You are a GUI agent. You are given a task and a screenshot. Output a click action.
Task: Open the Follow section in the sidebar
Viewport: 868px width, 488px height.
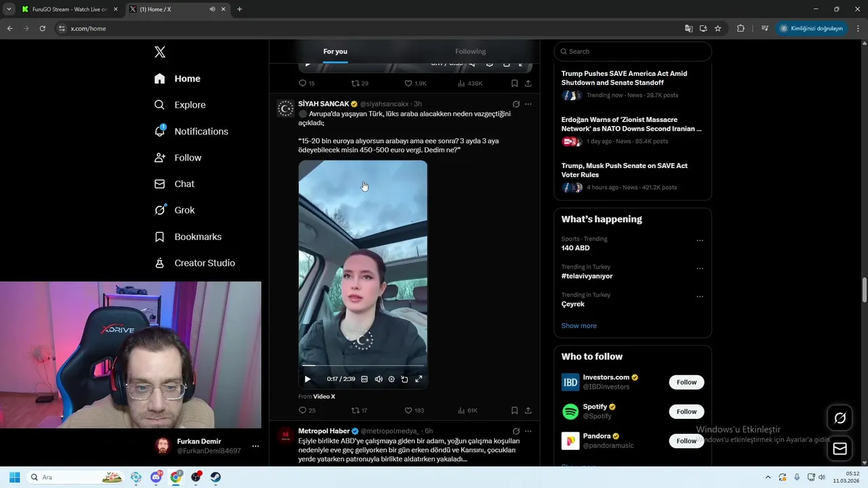(178, 158)
